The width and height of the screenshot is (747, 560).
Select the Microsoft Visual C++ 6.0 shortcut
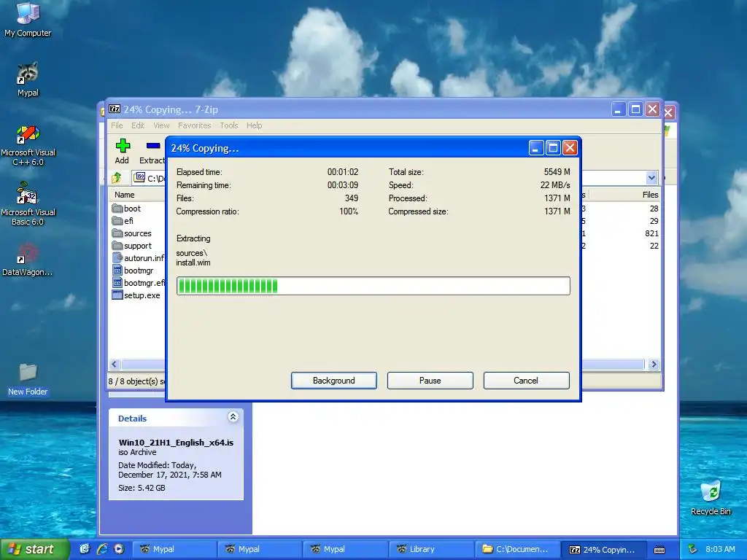28,145
